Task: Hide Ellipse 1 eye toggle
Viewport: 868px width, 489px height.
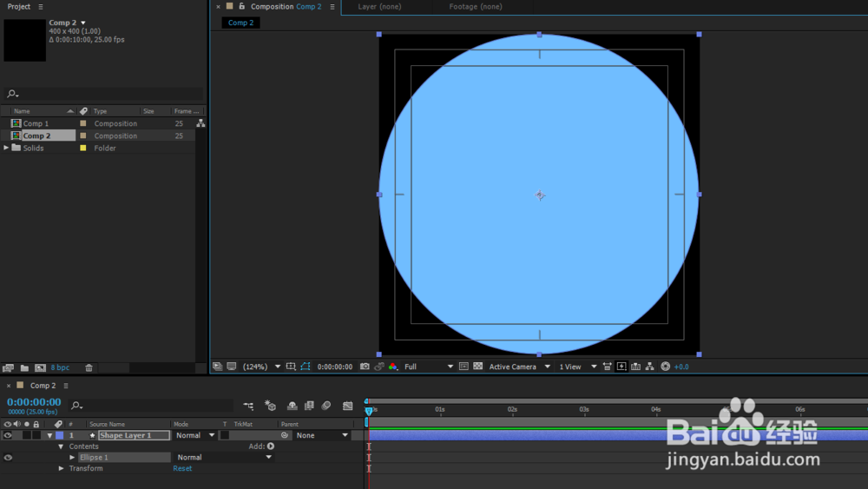Action: (8, 458)
